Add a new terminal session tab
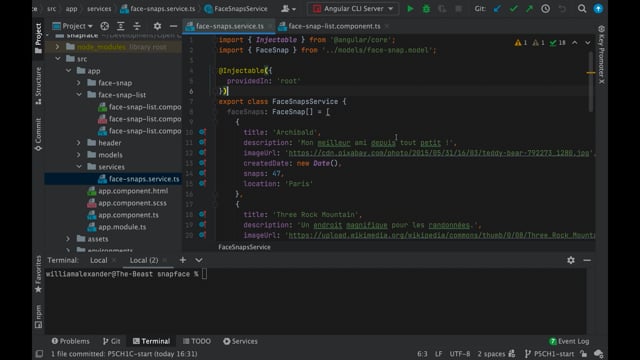This screenshot has width=640, height=360. [x=182, y=260]
